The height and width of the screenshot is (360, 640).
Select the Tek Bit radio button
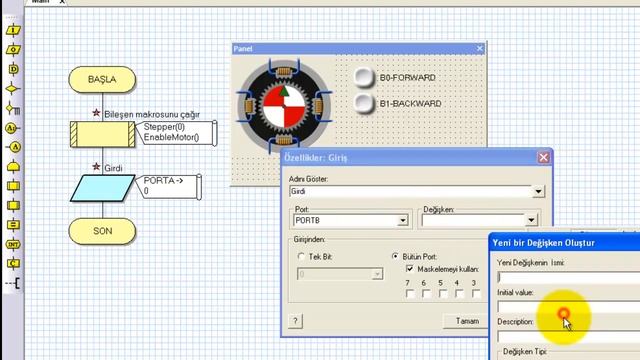click(x=301, y=257)
